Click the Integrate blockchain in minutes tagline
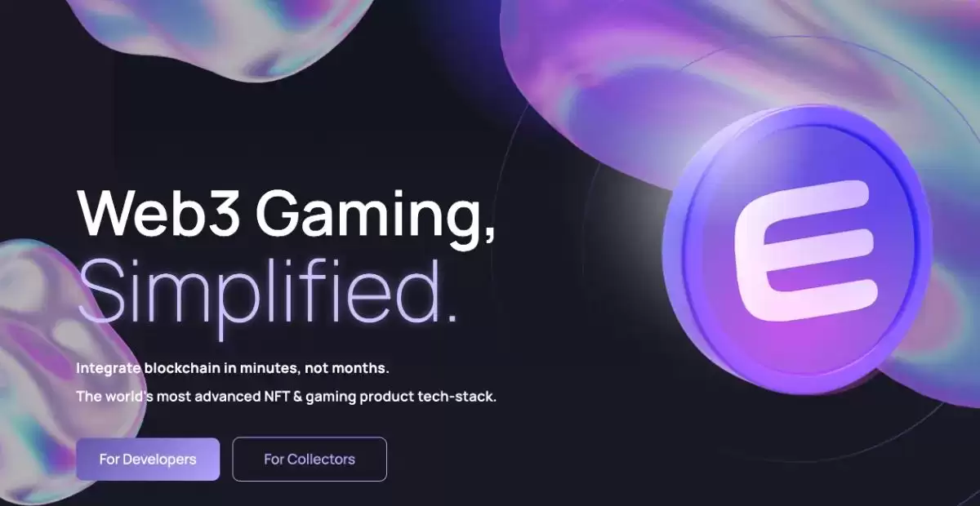Viewport: 980px width, 506px height. [x=233, y=368]
